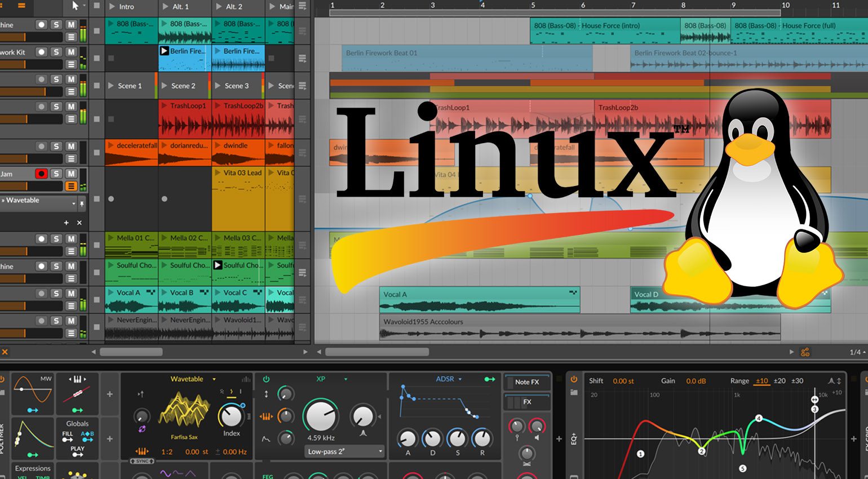The image size is (868, 479).
Task: Toggle the orange follow-playback icon beside 1/4
Action: pyautogui.click(x=805, y=352)
